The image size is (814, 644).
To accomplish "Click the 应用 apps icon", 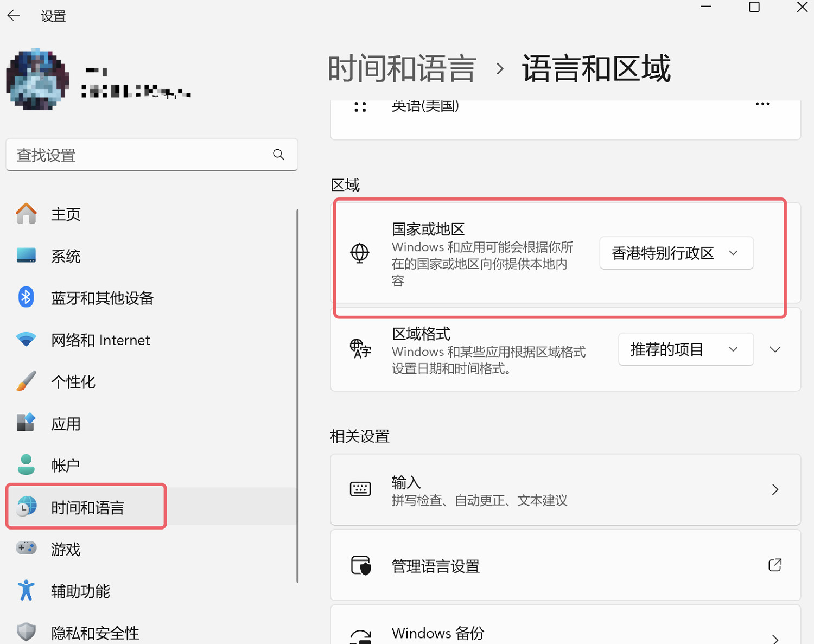I will [26, 423].
